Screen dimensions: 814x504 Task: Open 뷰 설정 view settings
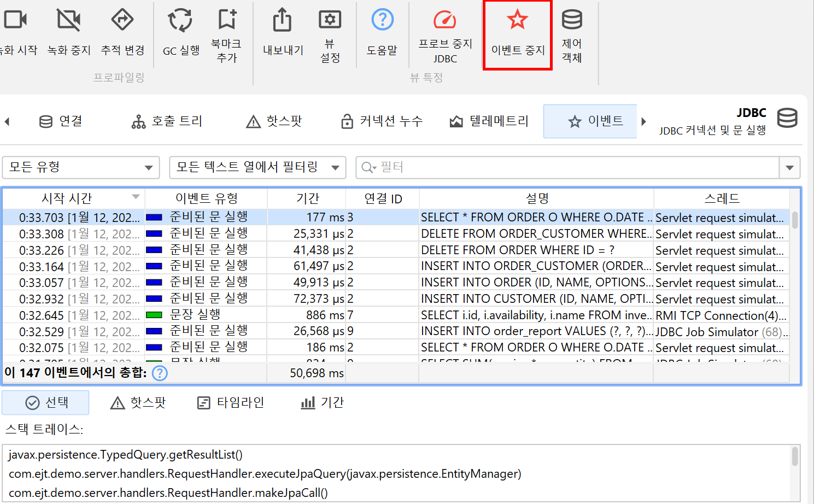point(330,20)
